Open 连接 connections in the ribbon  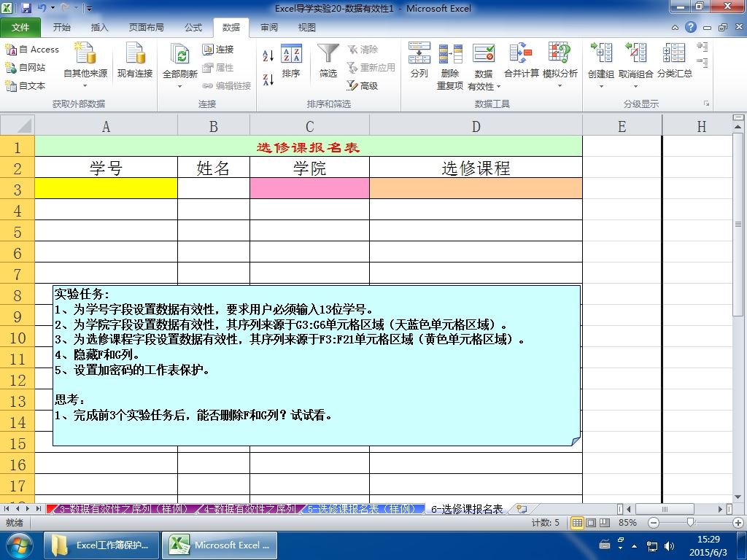pyautogui.click(x=217, y=50)
